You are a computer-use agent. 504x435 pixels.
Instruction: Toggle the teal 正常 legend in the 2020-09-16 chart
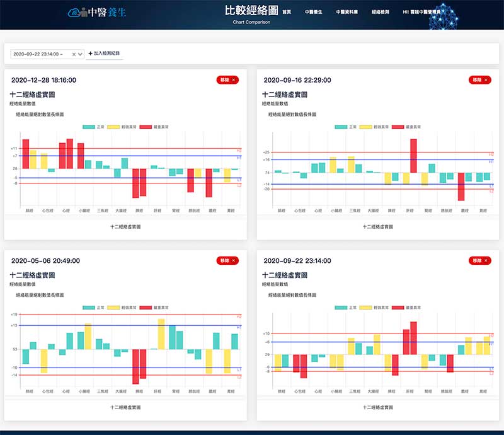tap(345, 127)
